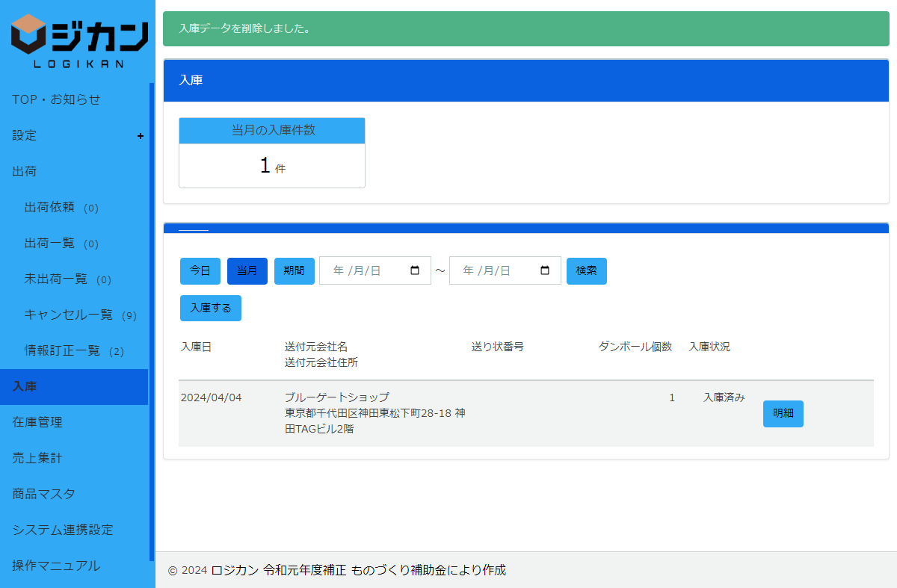Open 明細 for ブルーゲートショップ entry

(783, 414)
